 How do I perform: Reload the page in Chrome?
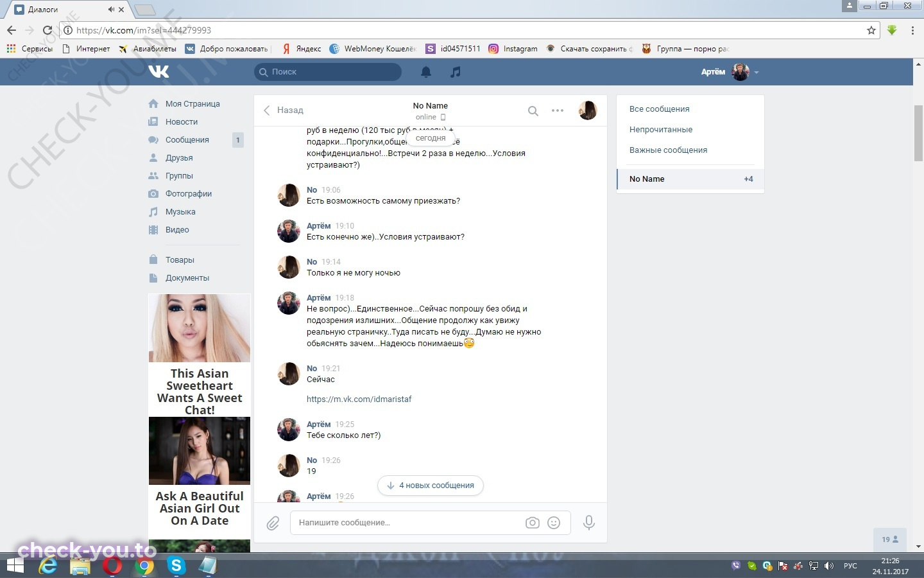coord(47,30)
